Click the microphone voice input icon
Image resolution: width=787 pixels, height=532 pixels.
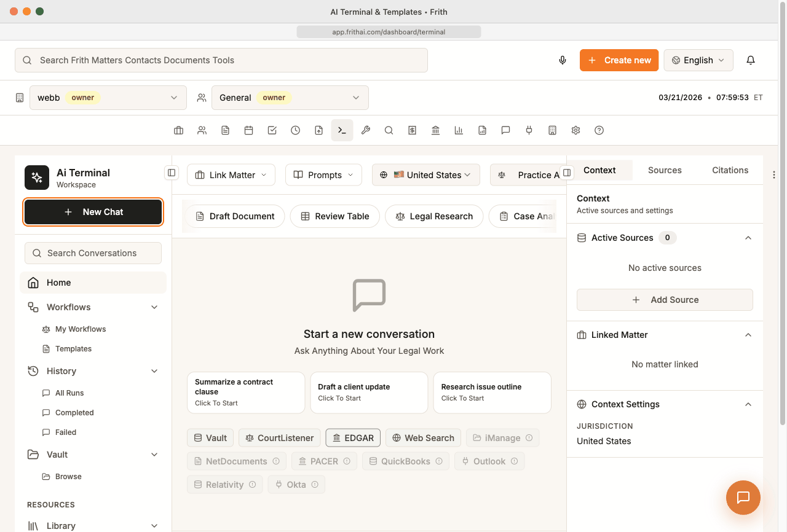(562, 60)
